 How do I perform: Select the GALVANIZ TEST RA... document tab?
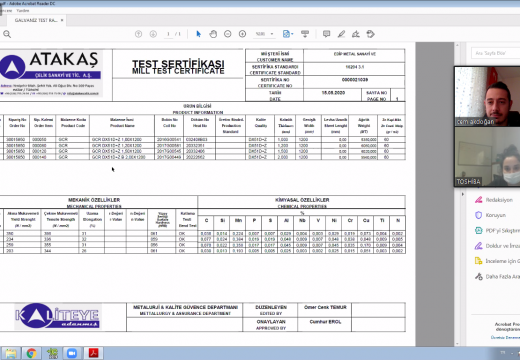(x=36, y=20)
